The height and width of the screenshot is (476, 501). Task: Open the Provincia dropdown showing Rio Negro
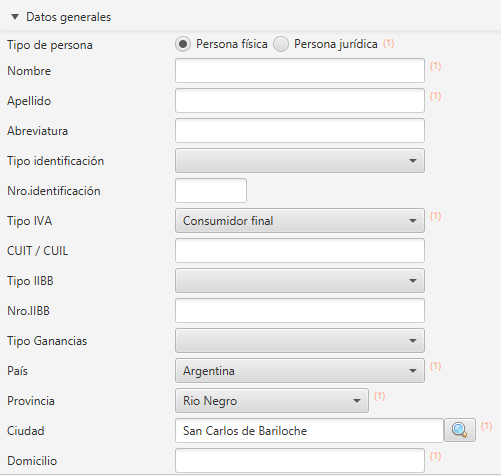pyautogui.click(x=272, y=401)
